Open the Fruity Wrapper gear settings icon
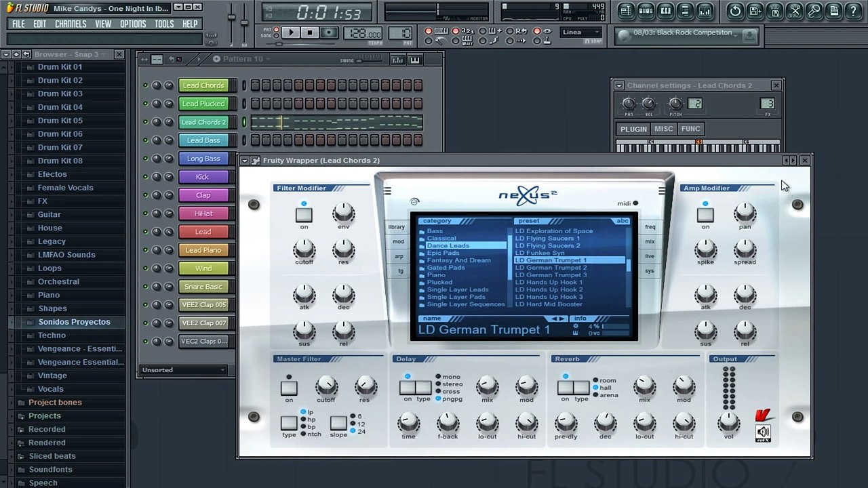Viewport: 868px width, 488px height. pos(255,161)
